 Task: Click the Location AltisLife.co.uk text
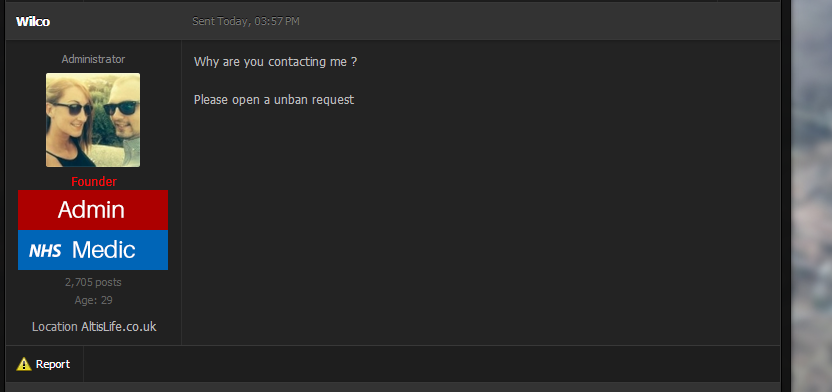click(94, 327)
